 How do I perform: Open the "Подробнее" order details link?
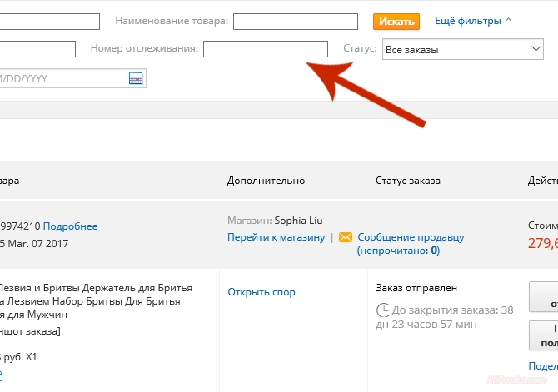point(70,226)
